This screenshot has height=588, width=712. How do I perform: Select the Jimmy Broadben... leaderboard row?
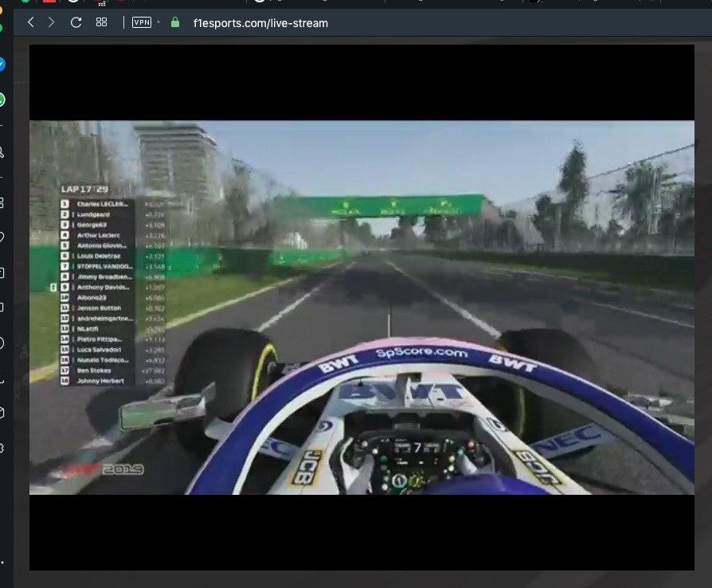tap(112, 276)
